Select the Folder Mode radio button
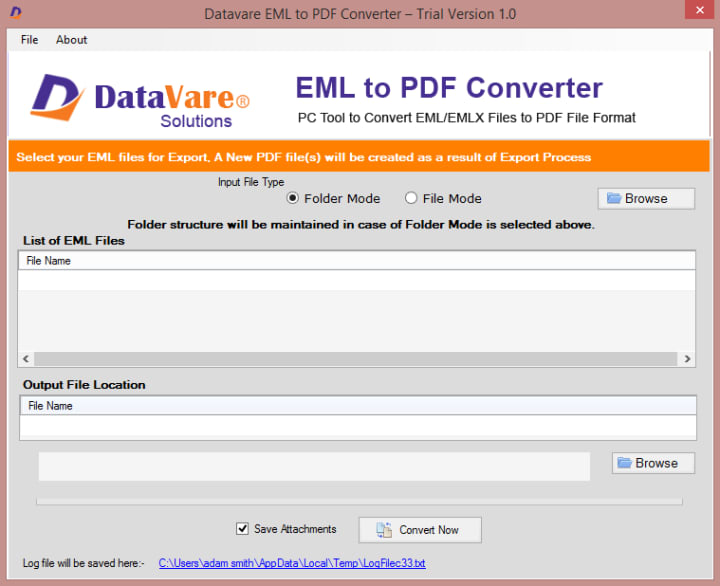This screenshot has width=720, height=586. (x=292, y=198)
